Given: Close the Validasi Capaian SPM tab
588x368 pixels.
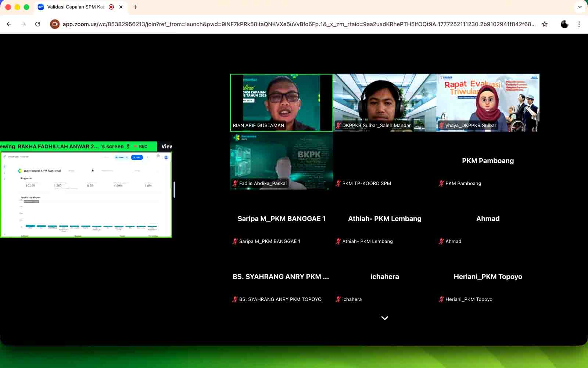Looking at the screenshot, I should tap(121, 7).
